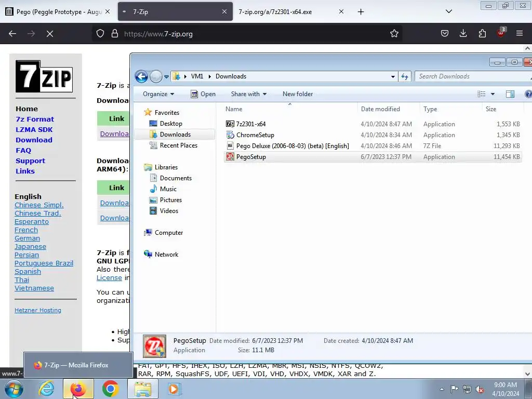Expand the views options arrow
This screenshot has width=532, height=399.
[493, 94]
